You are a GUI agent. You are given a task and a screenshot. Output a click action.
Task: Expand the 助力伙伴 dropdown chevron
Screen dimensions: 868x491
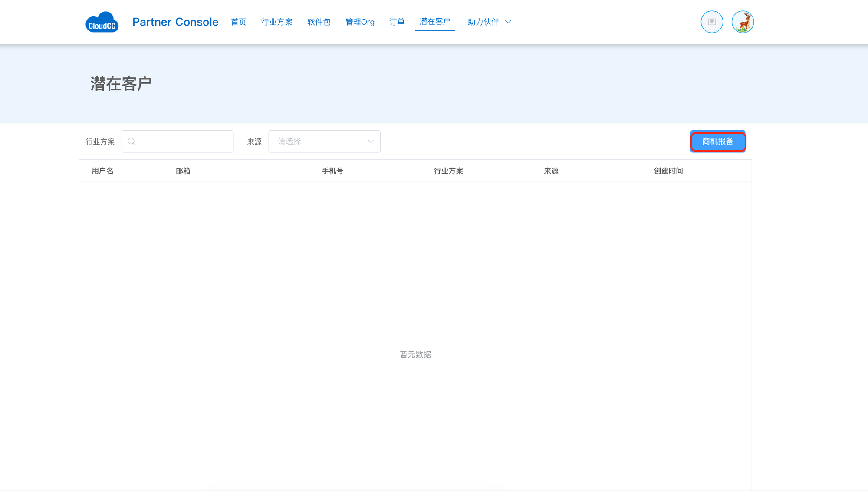tap(508, 22)
